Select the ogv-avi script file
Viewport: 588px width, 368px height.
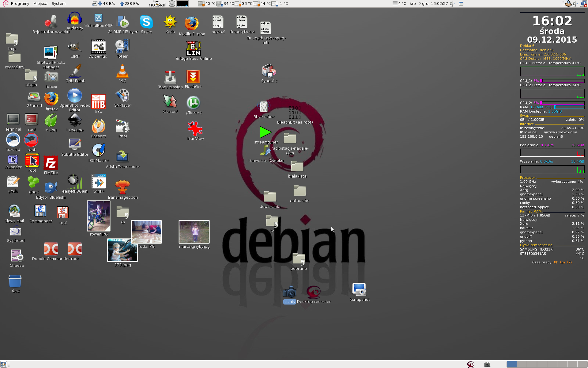(x=218, y=22)
